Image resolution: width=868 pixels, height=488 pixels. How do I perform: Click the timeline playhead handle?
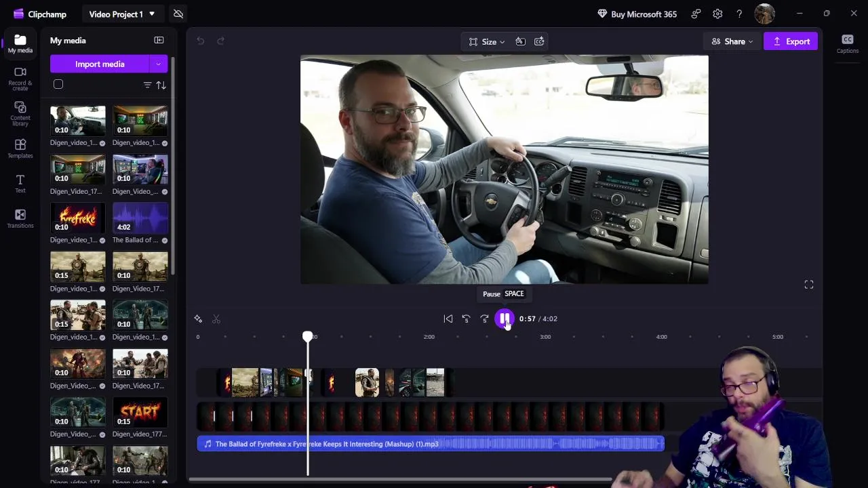[x=308, y=337]
